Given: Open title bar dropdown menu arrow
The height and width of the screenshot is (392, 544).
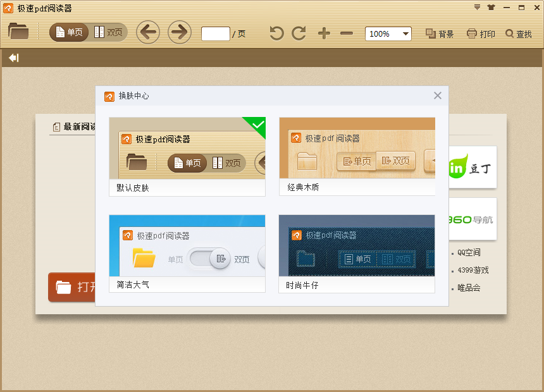Looking at the screenshot, I should point(478,8).
